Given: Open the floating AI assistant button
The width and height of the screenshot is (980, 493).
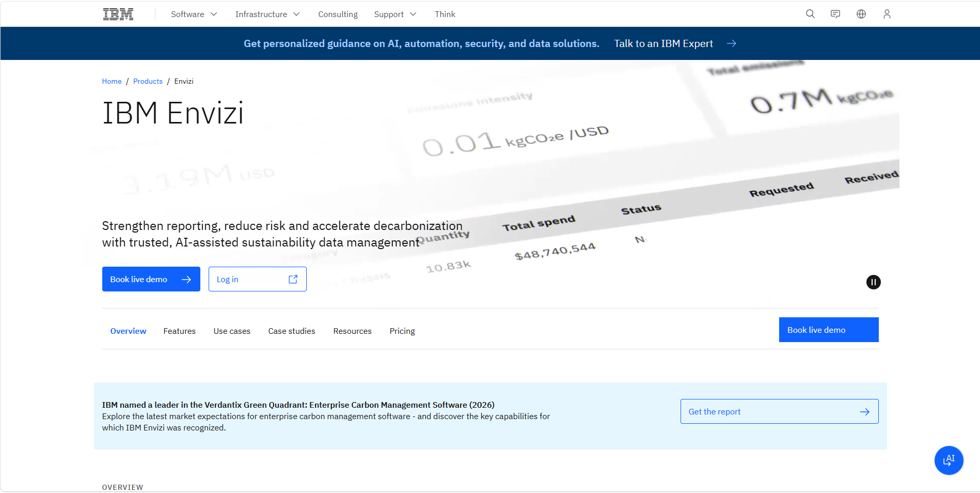Looking at the screenshot, I should (x=949, y=460).
